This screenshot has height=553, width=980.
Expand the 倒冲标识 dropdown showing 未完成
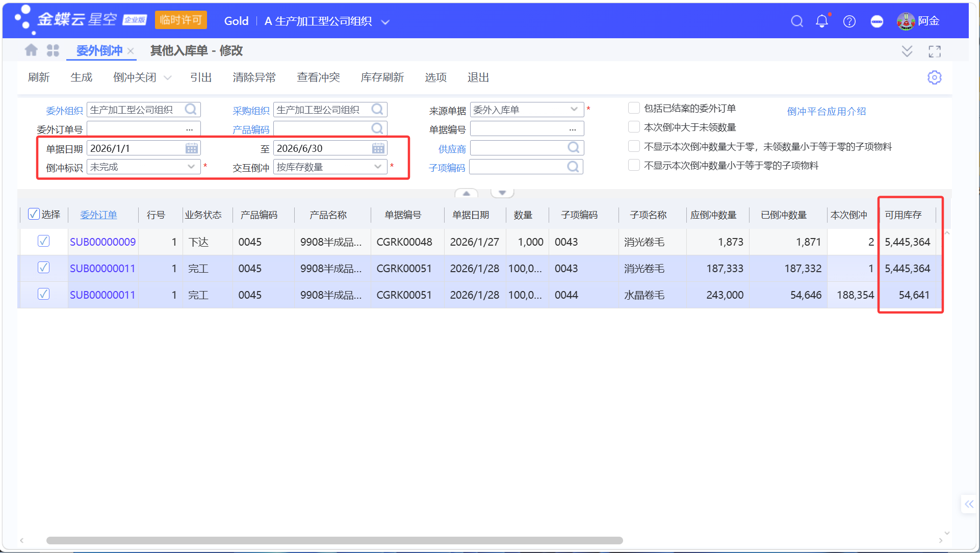pos(191,167)
